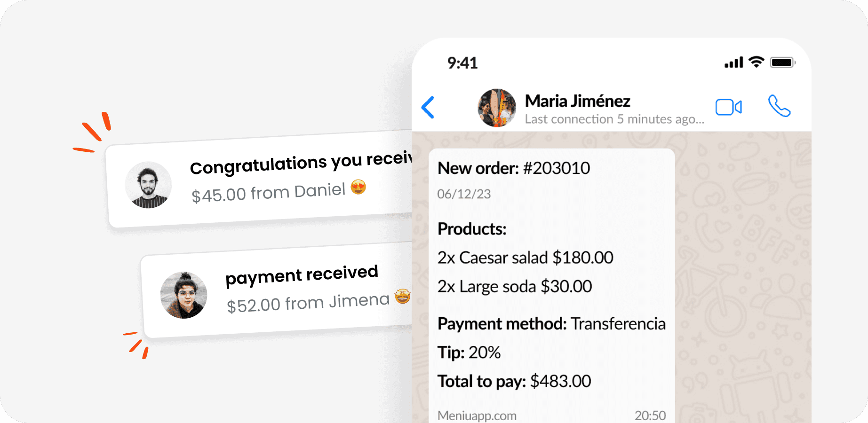
Task: Click the heart-eyes emoji next to Daniel
Action: pyautogui.click(x=358, y=187)
